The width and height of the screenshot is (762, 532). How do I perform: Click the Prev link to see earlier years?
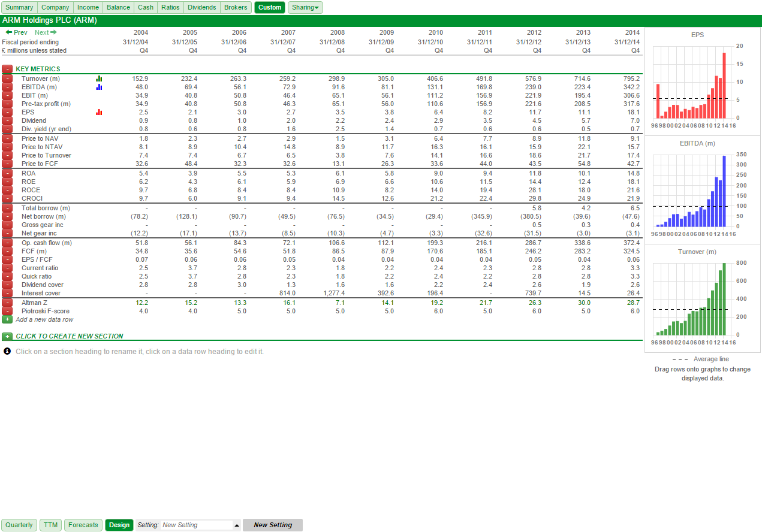point(16,32)
